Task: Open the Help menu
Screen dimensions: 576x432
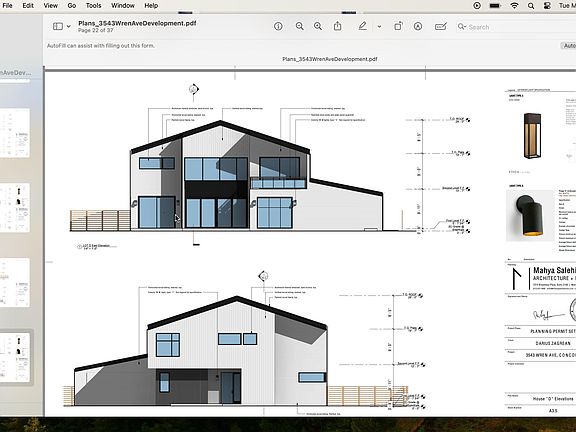Action: [151, 6]
